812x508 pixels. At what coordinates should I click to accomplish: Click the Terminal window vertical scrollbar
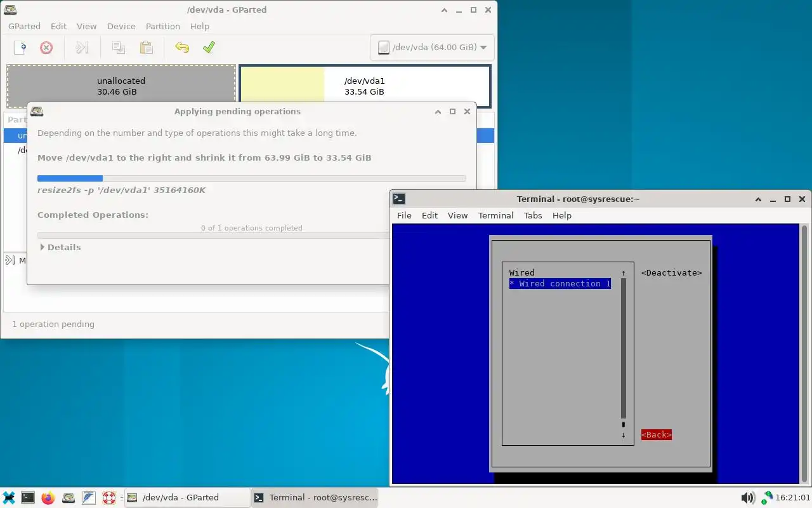(804, 354)
